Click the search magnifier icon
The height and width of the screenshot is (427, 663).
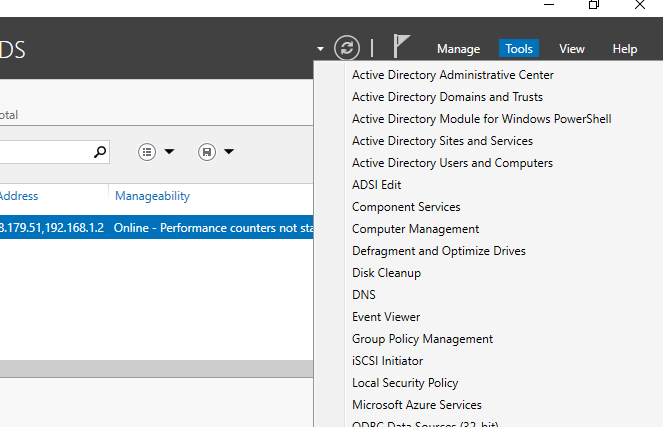100,152
